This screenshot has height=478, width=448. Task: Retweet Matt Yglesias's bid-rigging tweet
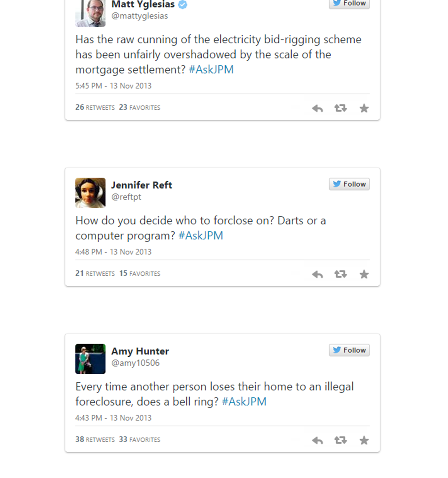tap(341, 108)
